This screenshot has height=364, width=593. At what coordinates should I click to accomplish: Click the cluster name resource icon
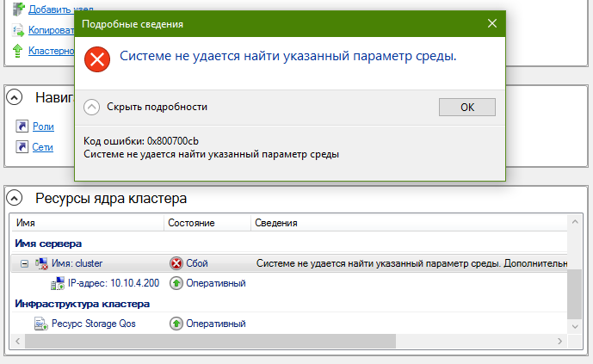[41, 263]
